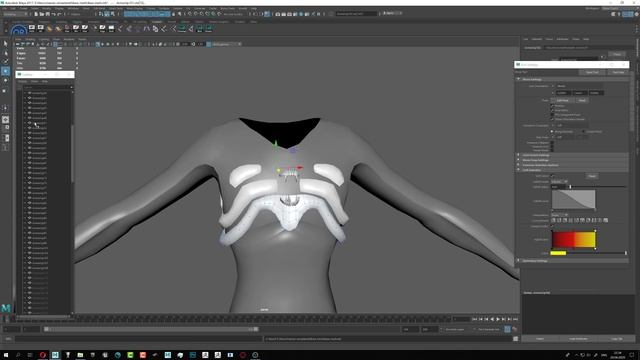The width and height of the screenshot is (640, 360).
Task: Go to end of playback range
Action: pyautogui.click(x=516, y=319)
